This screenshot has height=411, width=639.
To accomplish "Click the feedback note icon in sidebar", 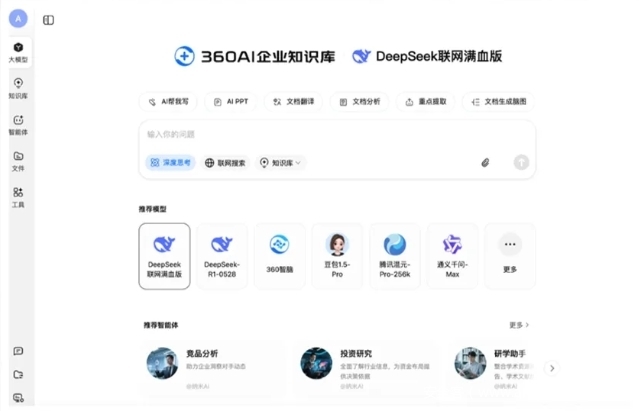I will 18,351.
